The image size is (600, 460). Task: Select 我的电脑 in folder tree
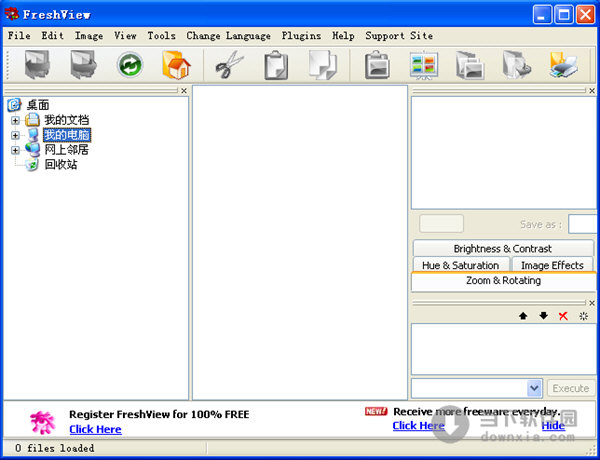[x=67, y=135]
